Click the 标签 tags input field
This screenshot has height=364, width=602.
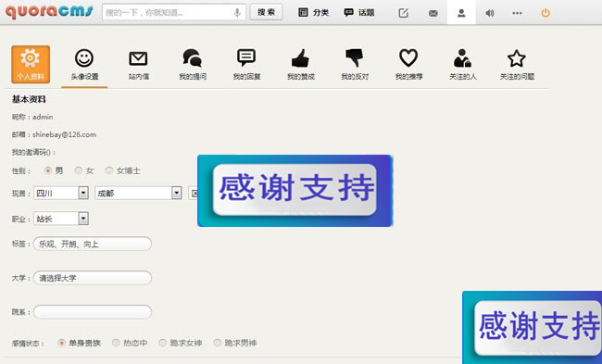[93, 244]
